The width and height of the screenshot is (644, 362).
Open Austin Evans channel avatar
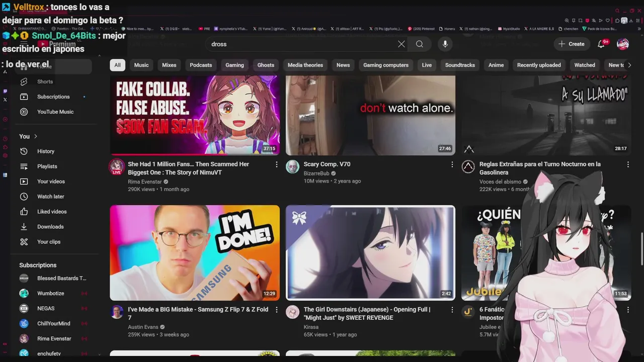[117, 312]
